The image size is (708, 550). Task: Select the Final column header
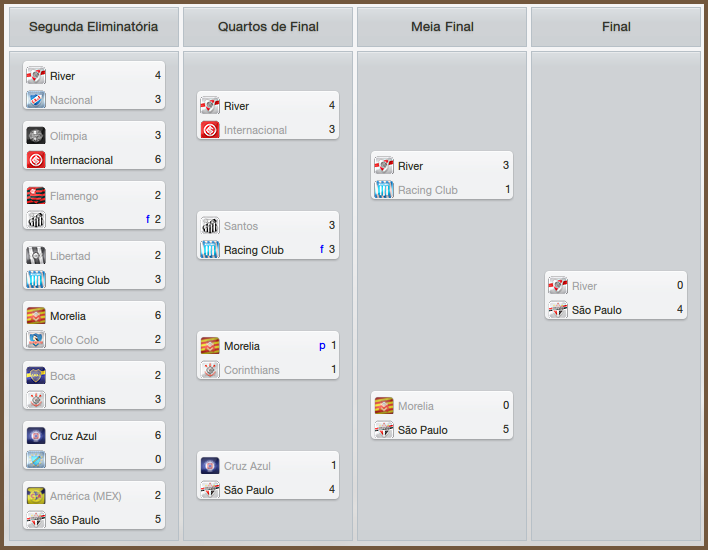coord(616,27)
